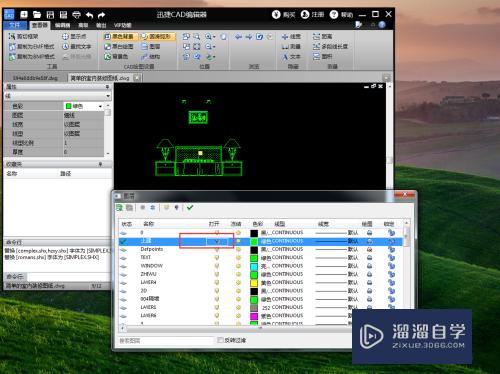Click the Polyline length (多段线长度) tool
The height and width of the screenshot is (374, 500).
tap(330, 47)
